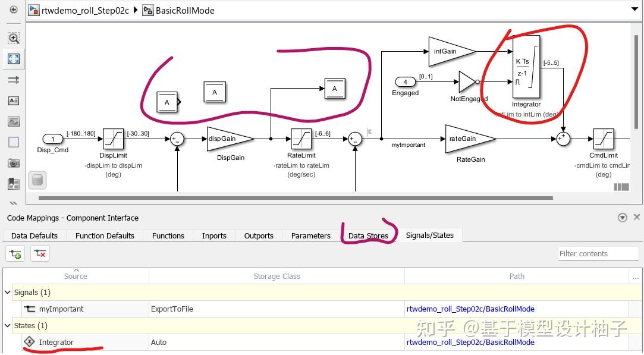Open the column options ellipsis
This screenshot has width=644, height=355.
[635, 277]
